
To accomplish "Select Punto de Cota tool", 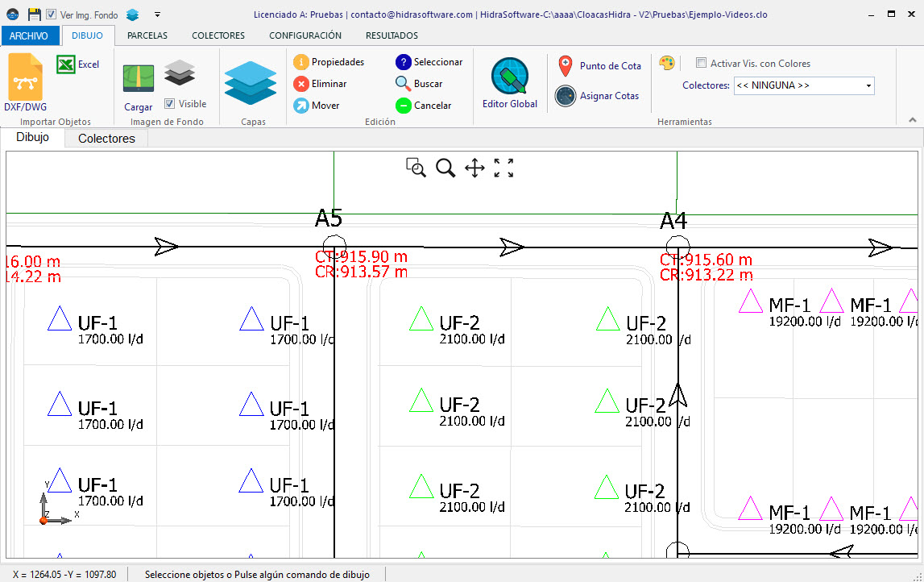I will (x=599, y=66).
